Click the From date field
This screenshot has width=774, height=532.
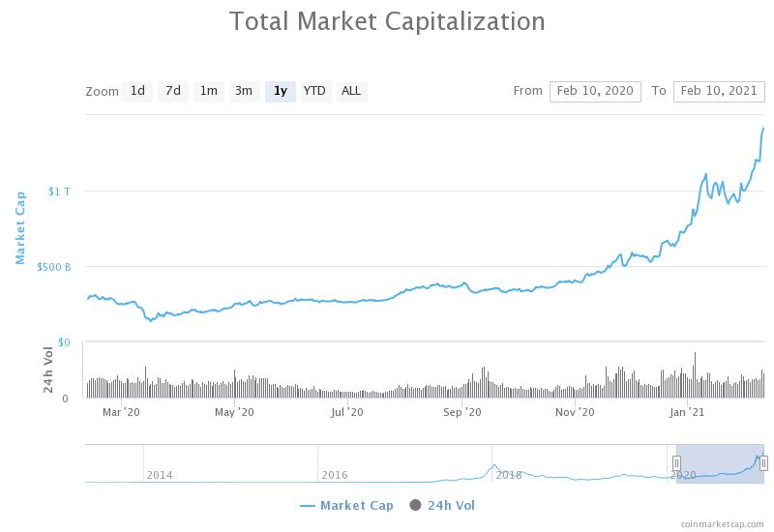[x=592, y=91]
